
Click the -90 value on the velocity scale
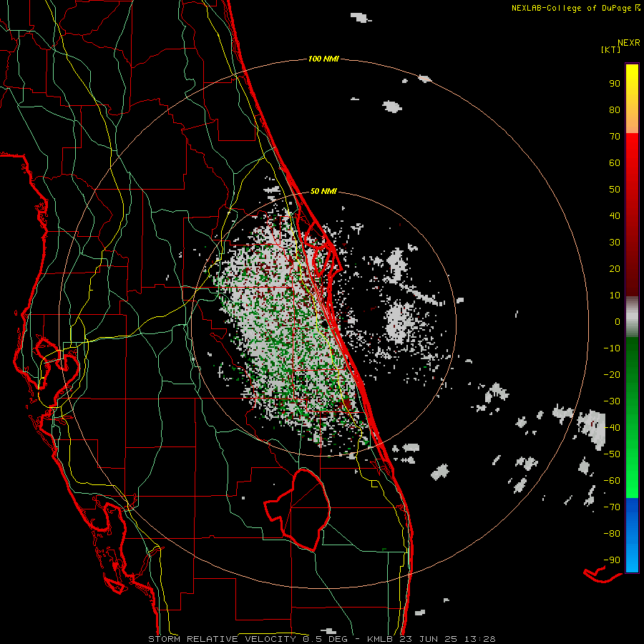tap(612, 560)
